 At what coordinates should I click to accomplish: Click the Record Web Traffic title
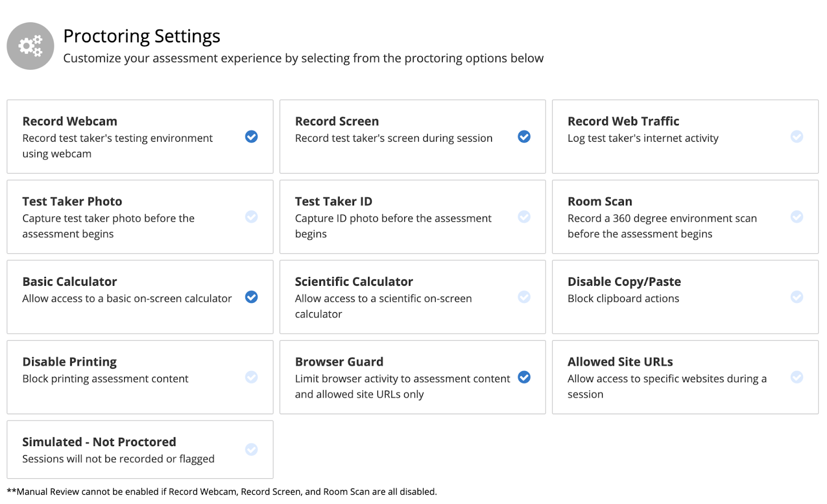click(x=623, y=121)
